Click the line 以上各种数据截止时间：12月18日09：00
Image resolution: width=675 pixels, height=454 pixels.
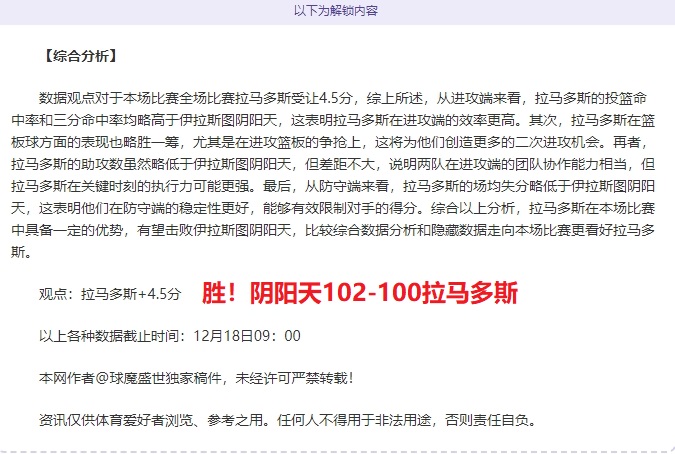(x=170, y=336)
